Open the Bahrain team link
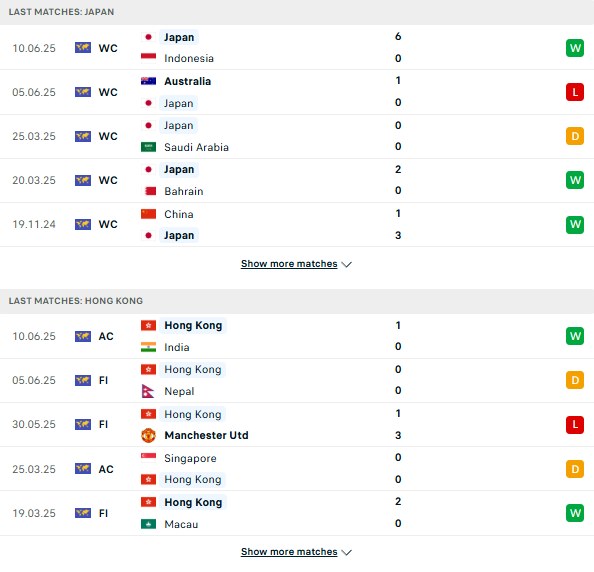 click(184, 191)
